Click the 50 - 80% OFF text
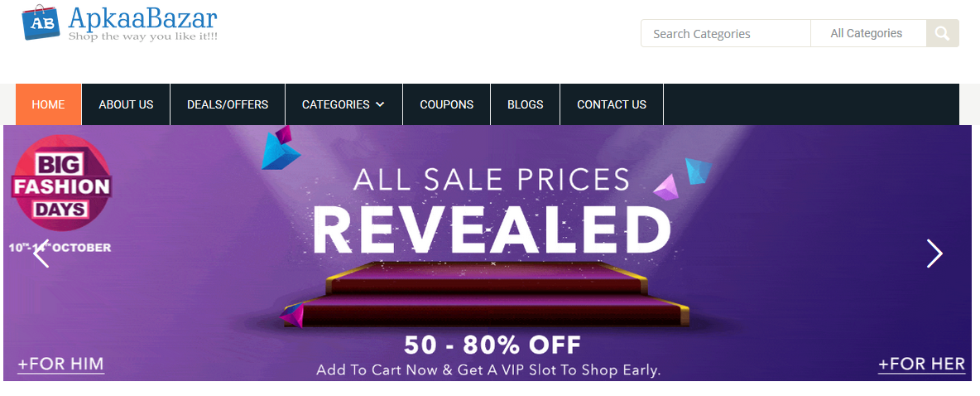Screen dimensions: 980x396 (x=492, y=345)
